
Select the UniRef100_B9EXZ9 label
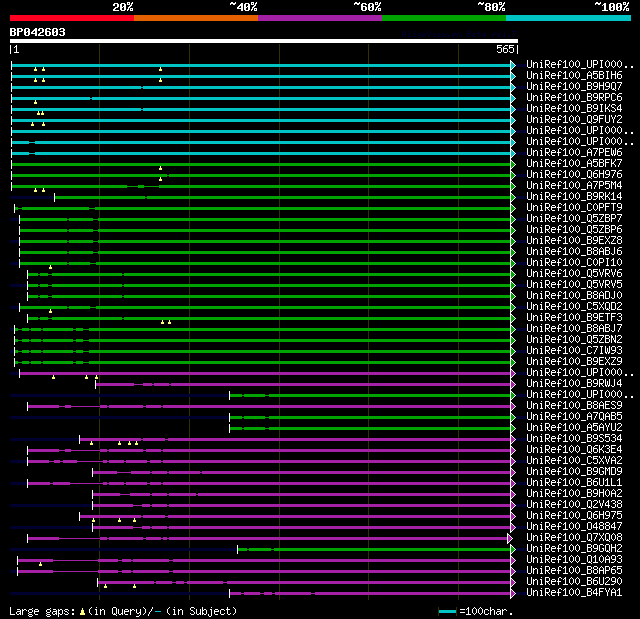[574, 362]
